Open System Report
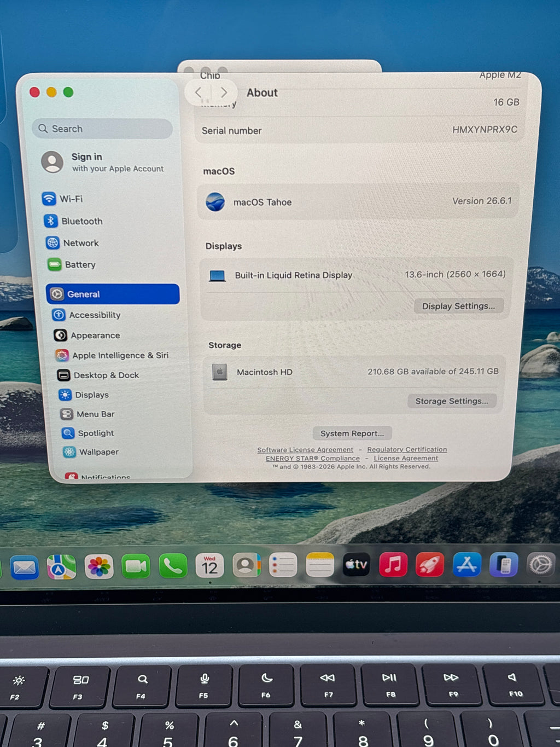The height and width of the screenshot is (747, 560). pos(352,433)
